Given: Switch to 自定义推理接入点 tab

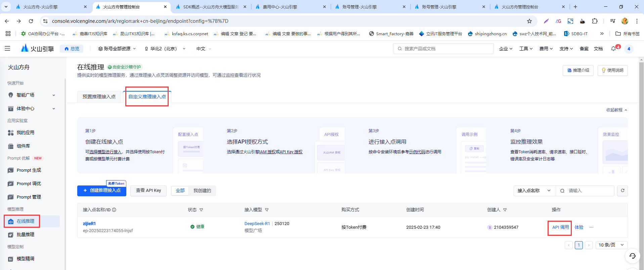Looking at the screenshot, I should [x=147, y=97].
